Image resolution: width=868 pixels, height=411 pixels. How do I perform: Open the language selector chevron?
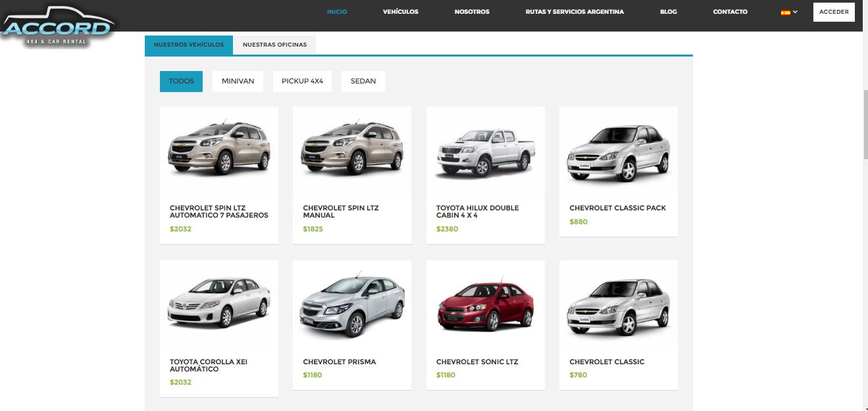[x=794, y=11]
